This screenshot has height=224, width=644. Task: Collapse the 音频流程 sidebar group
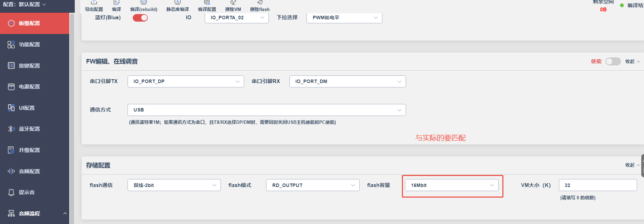(65, 213)
